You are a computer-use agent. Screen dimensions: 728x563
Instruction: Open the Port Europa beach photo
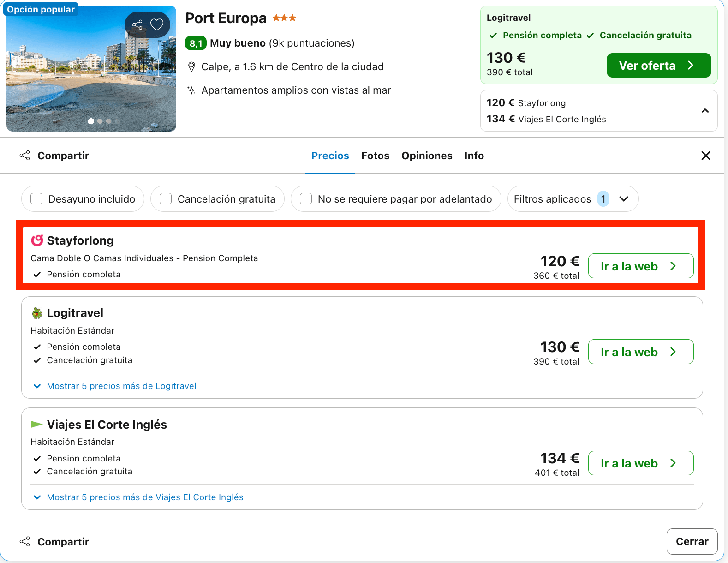pyautogui.click(x=91, y=69)
